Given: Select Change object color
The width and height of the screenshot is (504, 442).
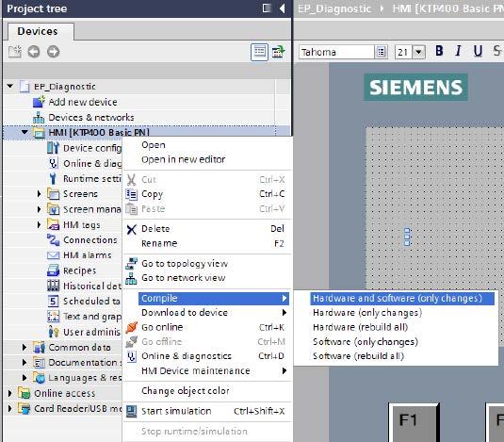Looking at the screenshot, I should coord(207,391).
